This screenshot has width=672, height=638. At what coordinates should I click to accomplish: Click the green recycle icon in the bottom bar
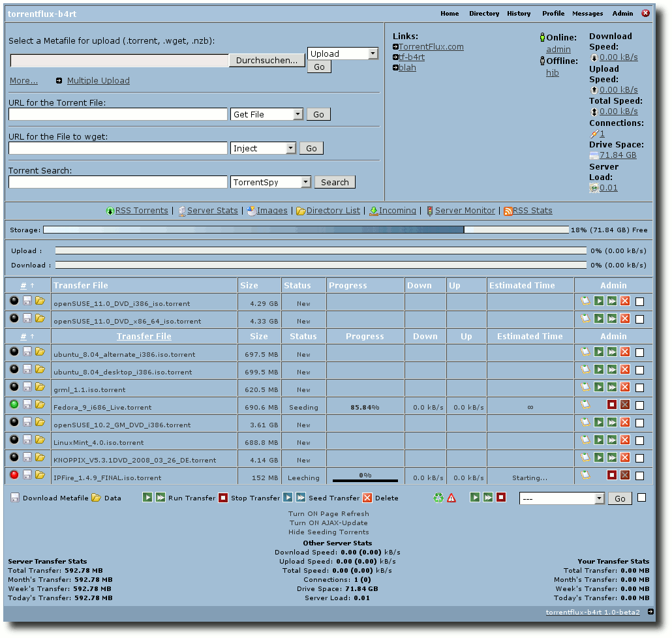(x=438, y=498)
